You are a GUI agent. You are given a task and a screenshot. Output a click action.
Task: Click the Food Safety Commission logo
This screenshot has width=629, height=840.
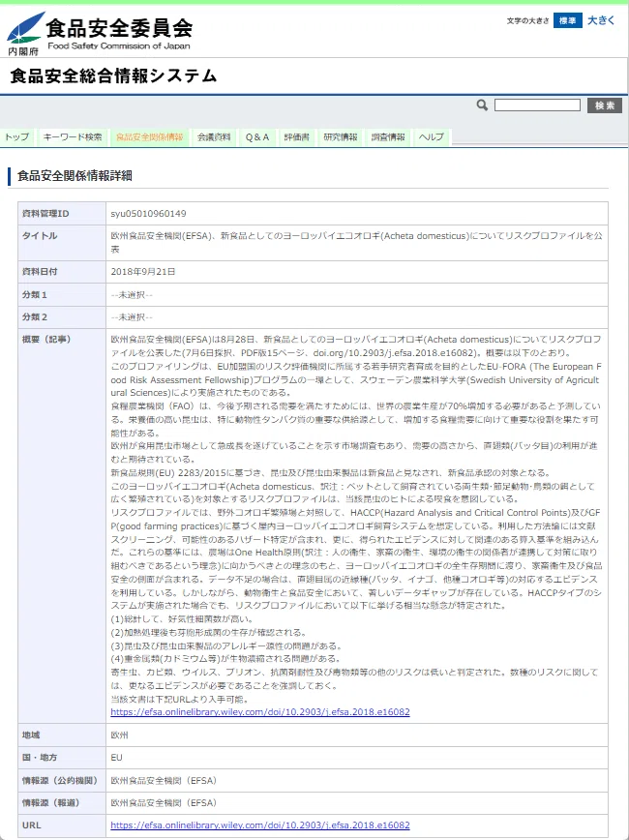pyautogui.click(x=100, y=33)
